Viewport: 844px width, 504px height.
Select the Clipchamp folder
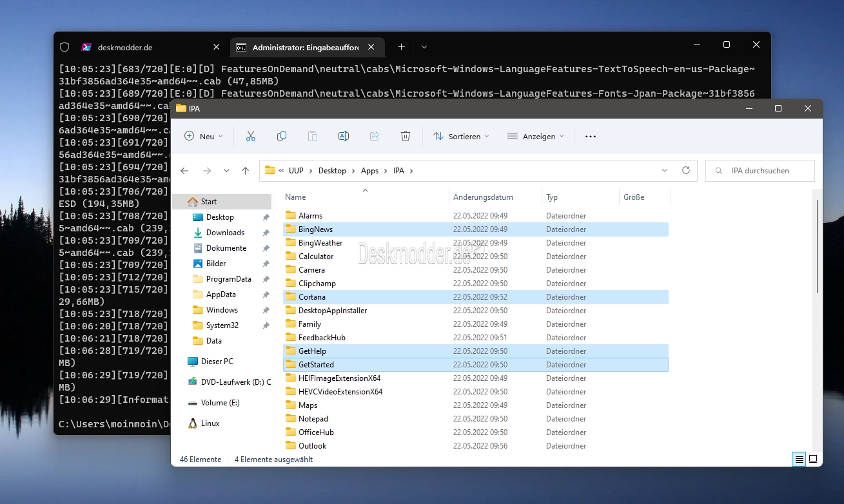pyautogui.click(x=317, y=283)
